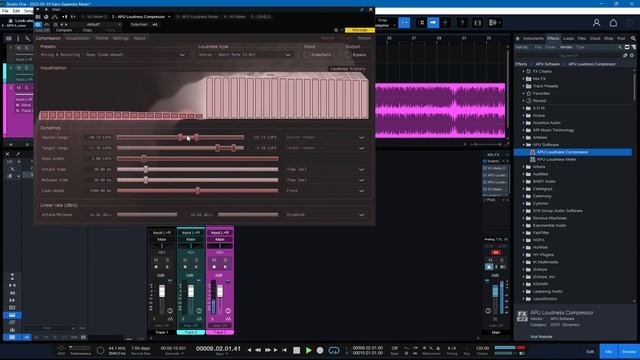Enable the Bypass checkbox under Output
Viewport: 640px width, 360px height.
tap(348, 55)
